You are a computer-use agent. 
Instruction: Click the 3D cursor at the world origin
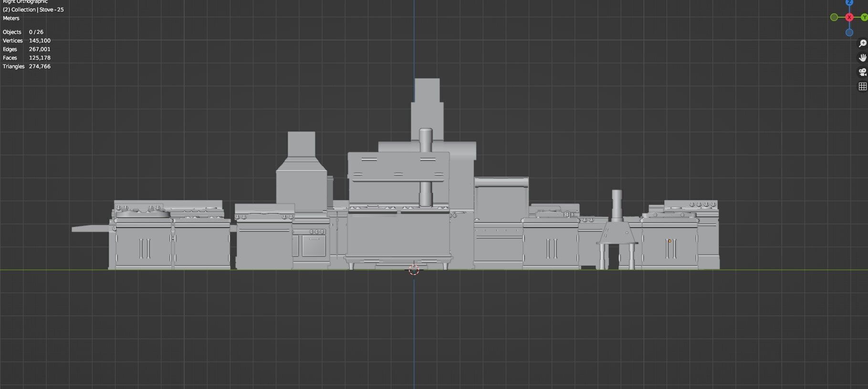414,270
